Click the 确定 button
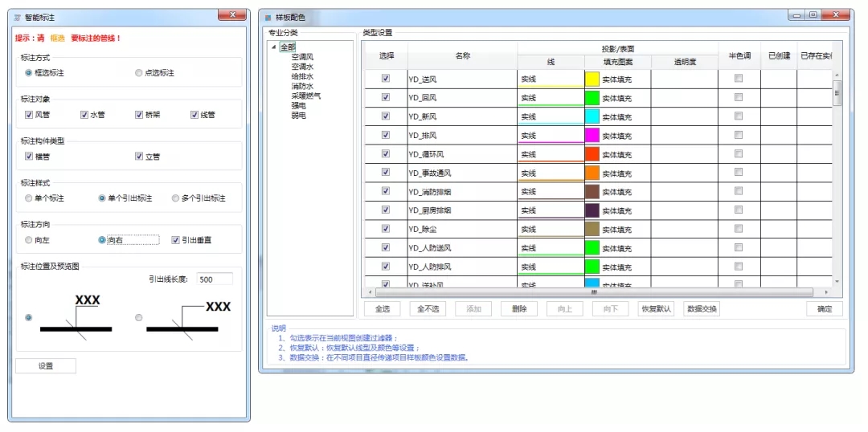 825,309
